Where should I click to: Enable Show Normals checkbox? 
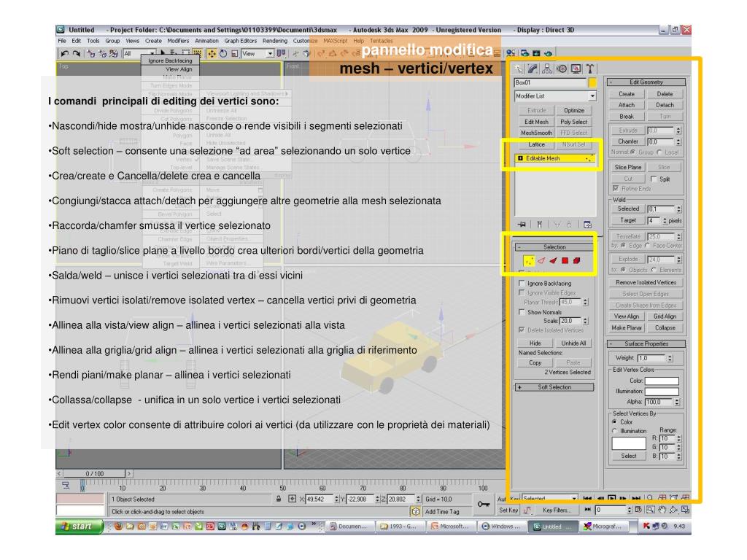522,312
